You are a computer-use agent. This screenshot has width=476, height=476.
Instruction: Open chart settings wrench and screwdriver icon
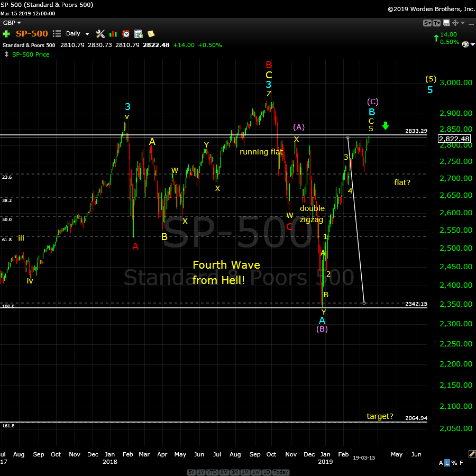click(100, 34)
